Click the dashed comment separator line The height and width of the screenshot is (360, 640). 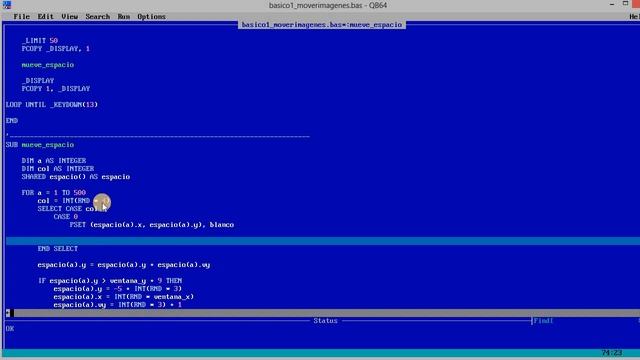[x=158, y=136]
